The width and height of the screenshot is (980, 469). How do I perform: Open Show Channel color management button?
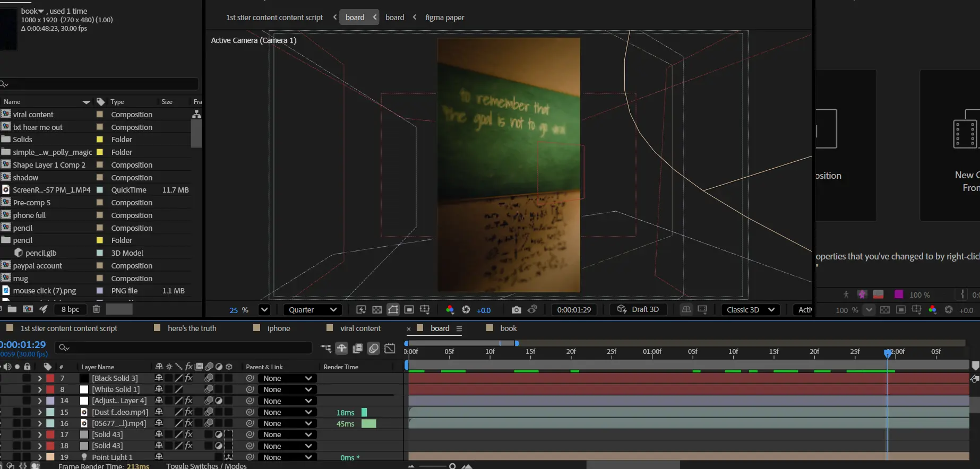[450, 310]
